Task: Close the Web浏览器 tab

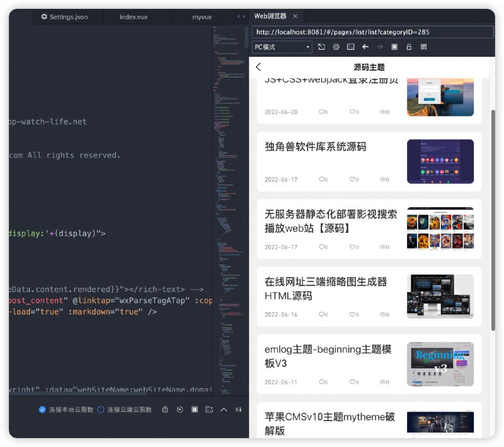Action: click(295, 16)
